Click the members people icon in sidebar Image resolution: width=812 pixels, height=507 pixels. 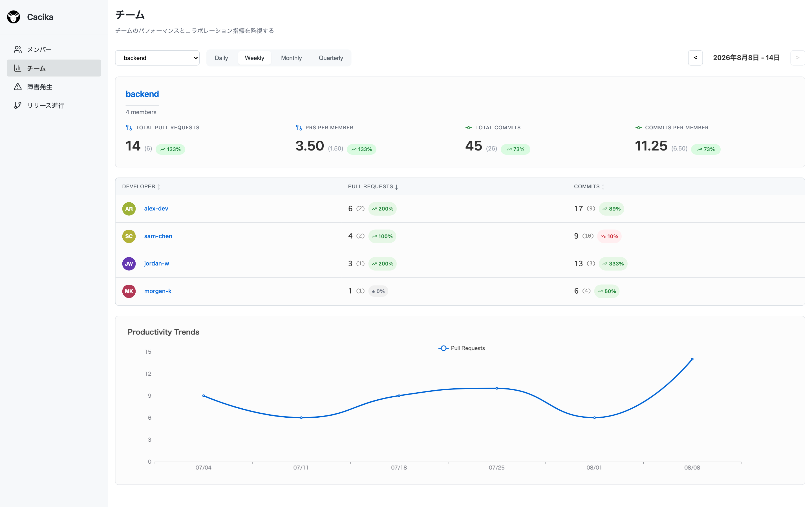[18, 50]
